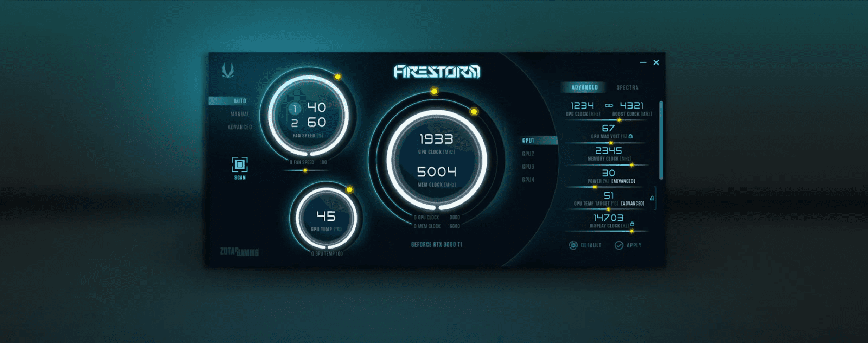This screenshot has width=868, height=343.
Task: Select fan 1 in the fan speed dial
Action: tap(295, 109)
